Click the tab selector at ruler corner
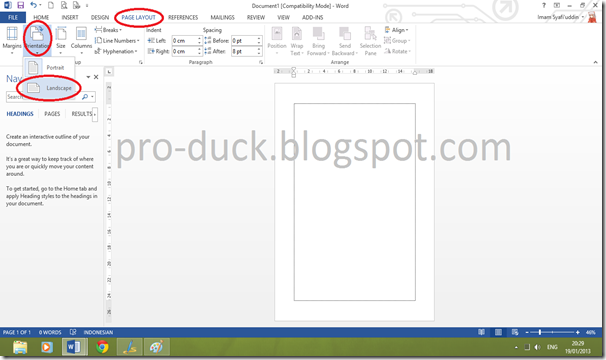606x360 pixels. (x=109, y=72)
